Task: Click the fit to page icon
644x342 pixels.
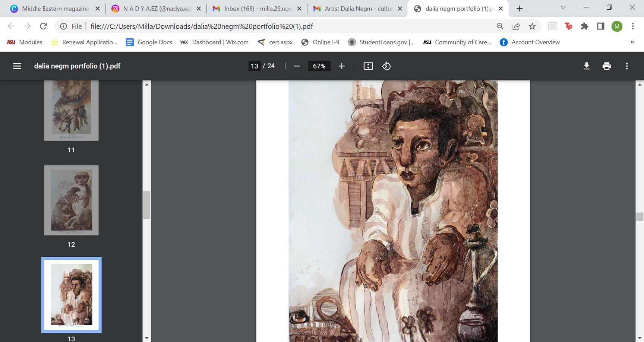Action: click(x=368, y=66)
